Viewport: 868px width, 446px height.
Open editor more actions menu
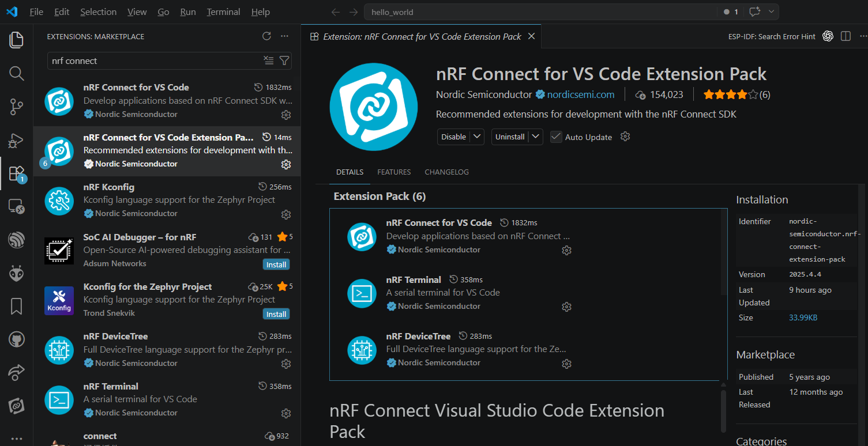[862, 36]
